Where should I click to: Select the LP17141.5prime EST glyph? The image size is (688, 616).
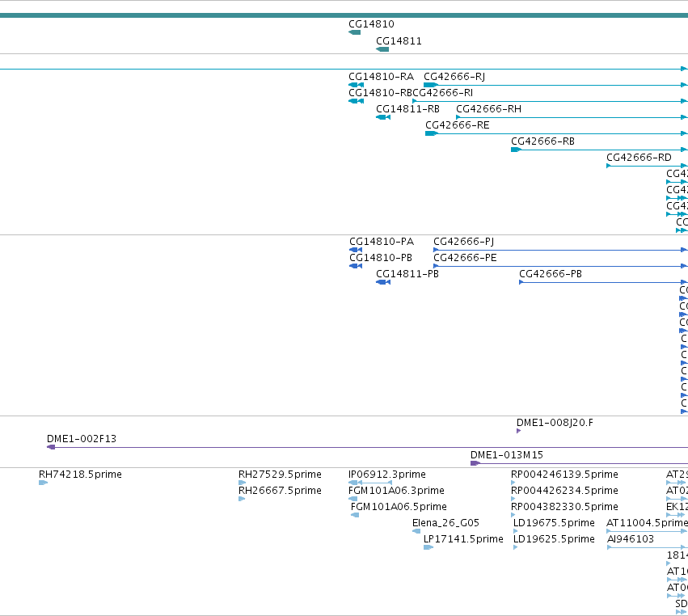click(x=428, y=547)
